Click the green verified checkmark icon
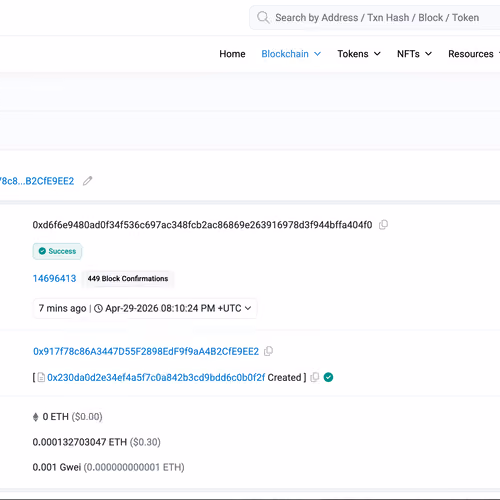 click(328, 377)
